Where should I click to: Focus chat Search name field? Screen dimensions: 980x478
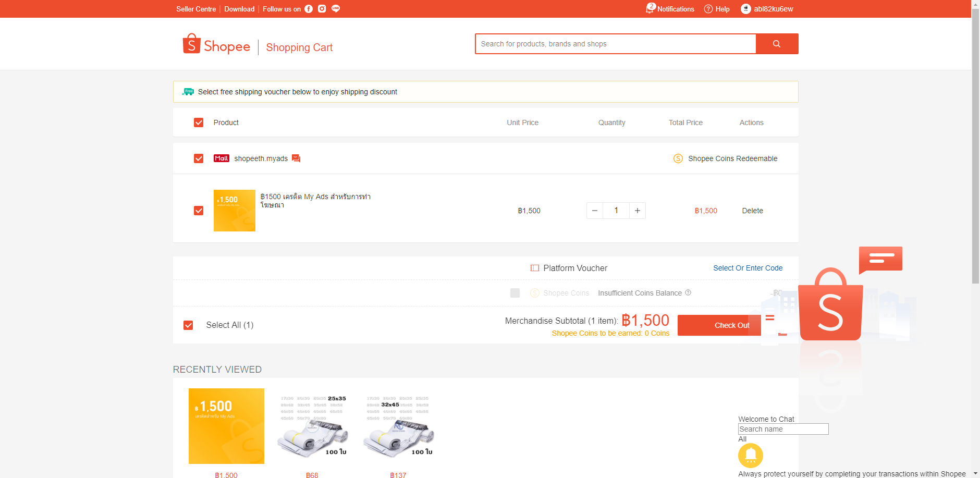(x=783, y=429)
